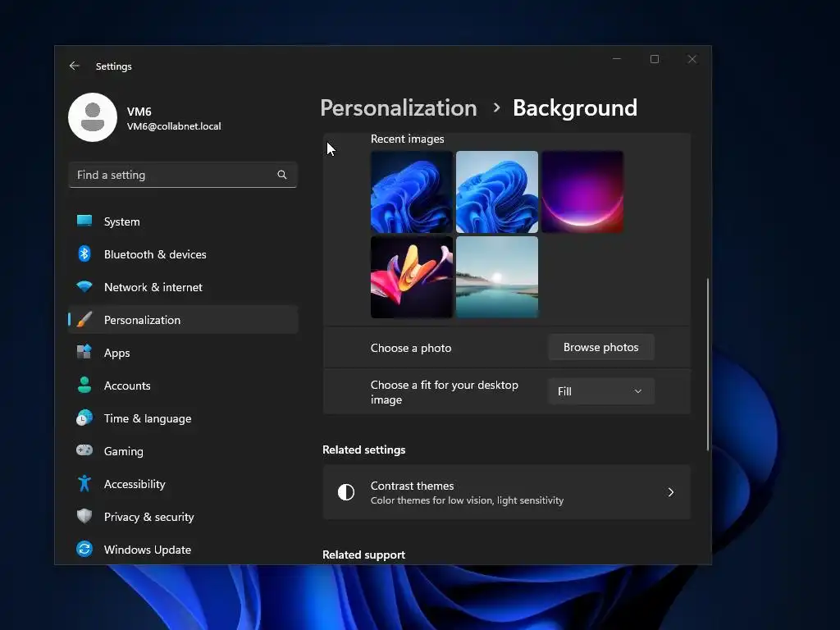Click the Related support heading
Image resolution: width=840 pixels, height=630 pixels.
tap(363, 555)
